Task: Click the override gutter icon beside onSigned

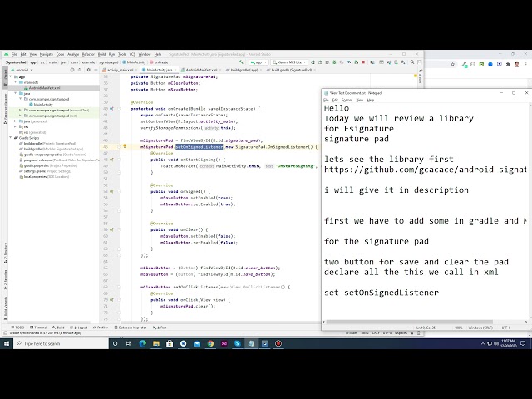Action: tap(111, 191)
